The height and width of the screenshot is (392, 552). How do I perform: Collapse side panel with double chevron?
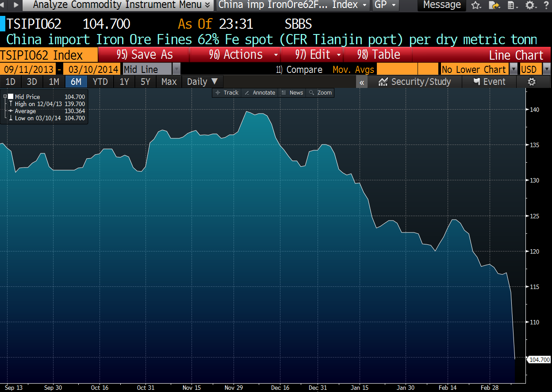362,82
